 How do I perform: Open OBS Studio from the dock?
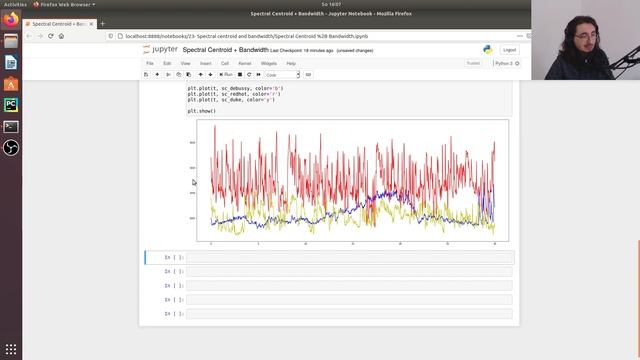(11, 148)
